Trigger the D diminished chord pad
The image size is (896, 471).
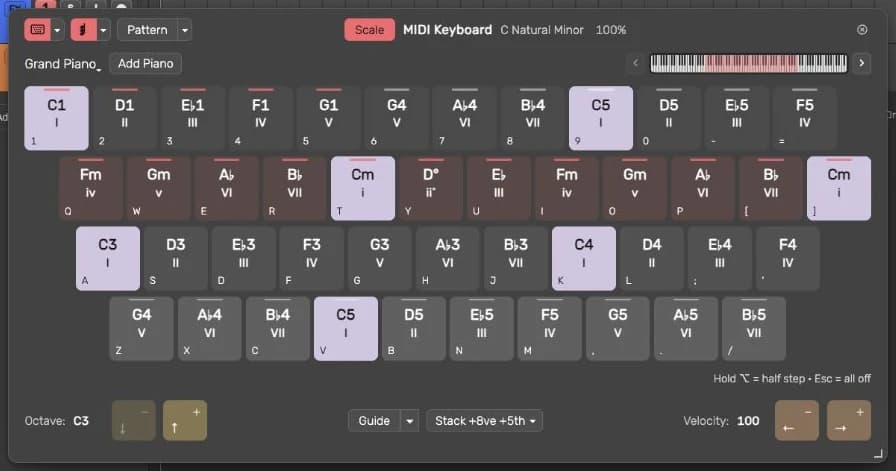(x=431, y=188)
